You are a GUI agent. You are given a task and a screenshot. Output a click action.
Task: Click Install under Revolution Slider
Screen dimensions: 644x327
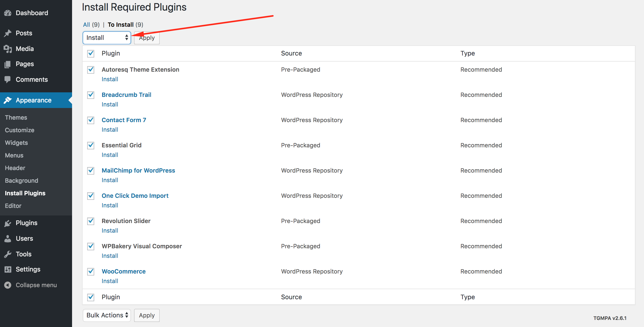[x=110, y=231]
